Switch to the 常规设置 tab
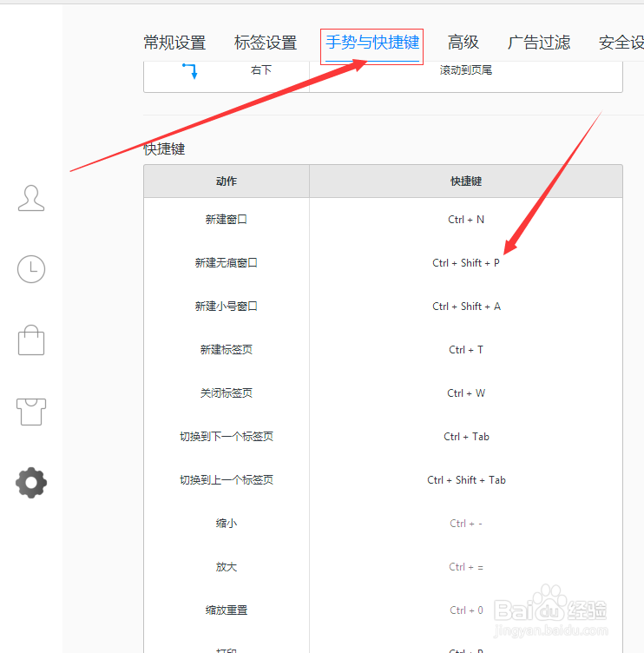 [x=174, y=43]
